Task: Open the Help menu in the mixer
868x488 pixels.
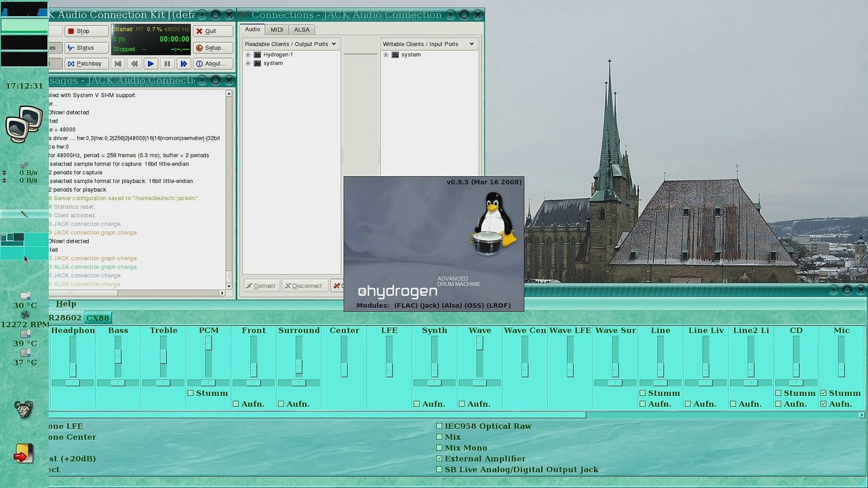Action: coord(66,304)
